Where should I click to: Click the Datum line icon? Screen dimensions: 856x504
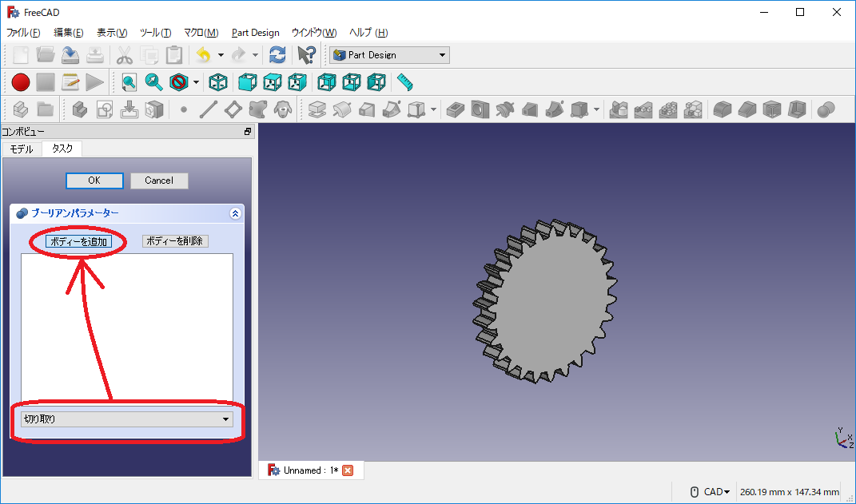tap(209, 109)
